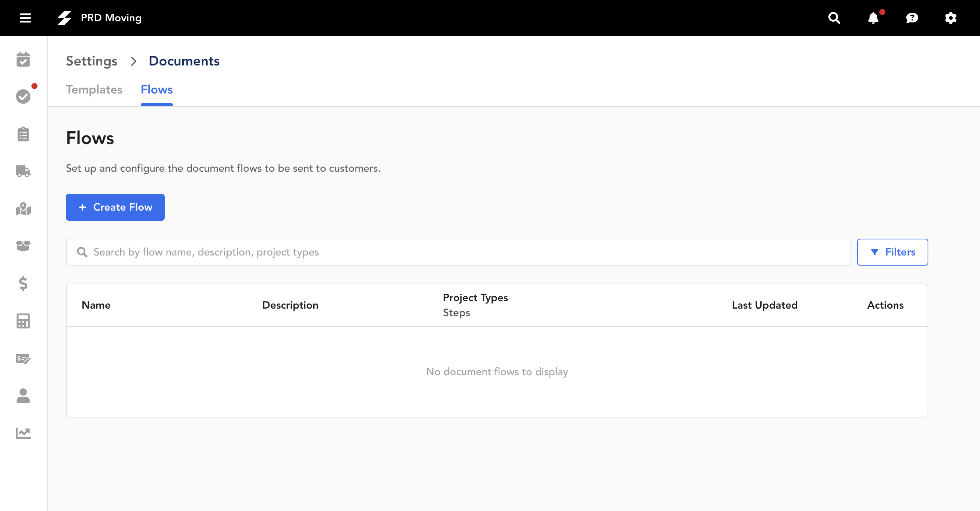Open calendar check sidebar icon
This screenshot has width=980, height=511.
[23, 59]
